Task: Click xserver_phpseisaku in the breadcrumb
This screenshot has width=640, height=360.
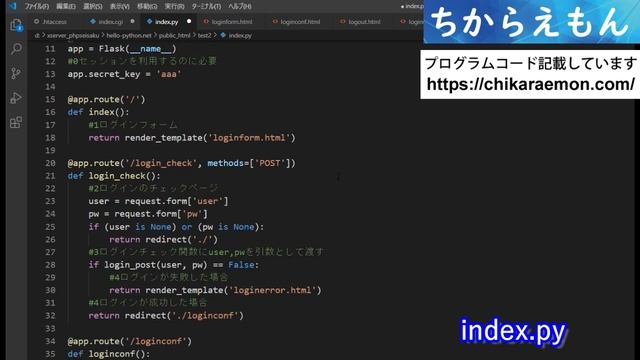Action: pos(73,36)
